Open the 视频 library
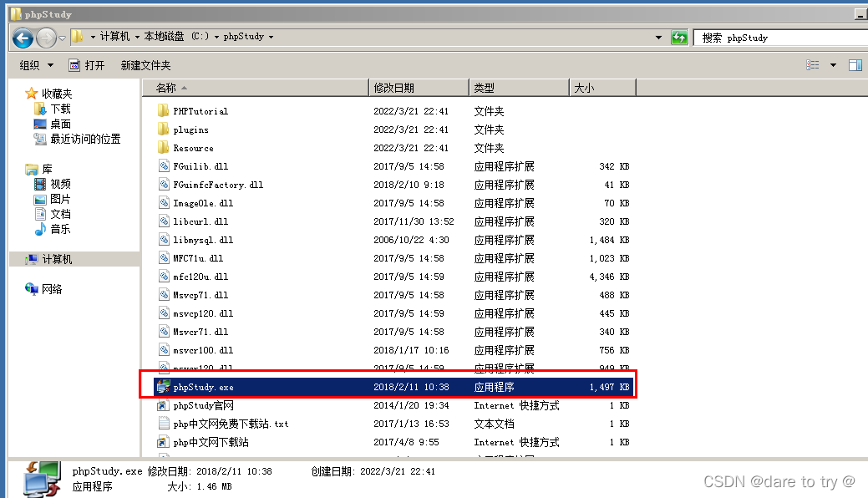Viewport: 868px width, 498px height. point(60,184)
